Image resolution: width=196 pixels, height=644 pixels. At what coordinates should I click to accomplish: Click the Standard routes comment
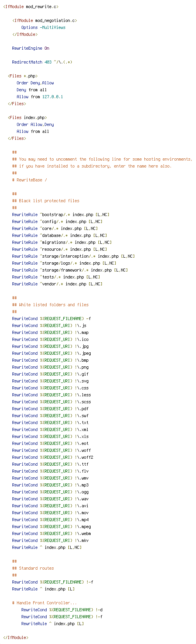click(33, 568)
